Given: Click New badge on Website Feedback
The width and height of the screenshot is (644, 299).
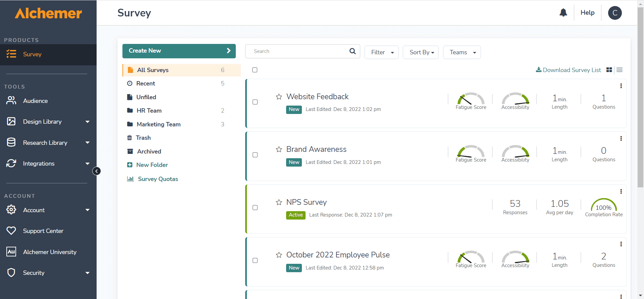Looking at the screenshot, I should pyautogui.click(x=294, y=110).
